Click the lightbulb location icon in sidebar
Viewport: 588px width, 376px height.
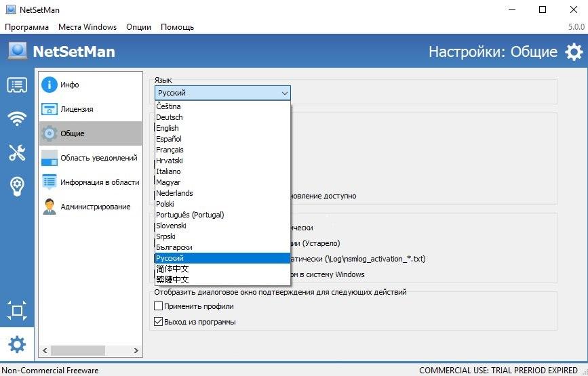[17, 186]
